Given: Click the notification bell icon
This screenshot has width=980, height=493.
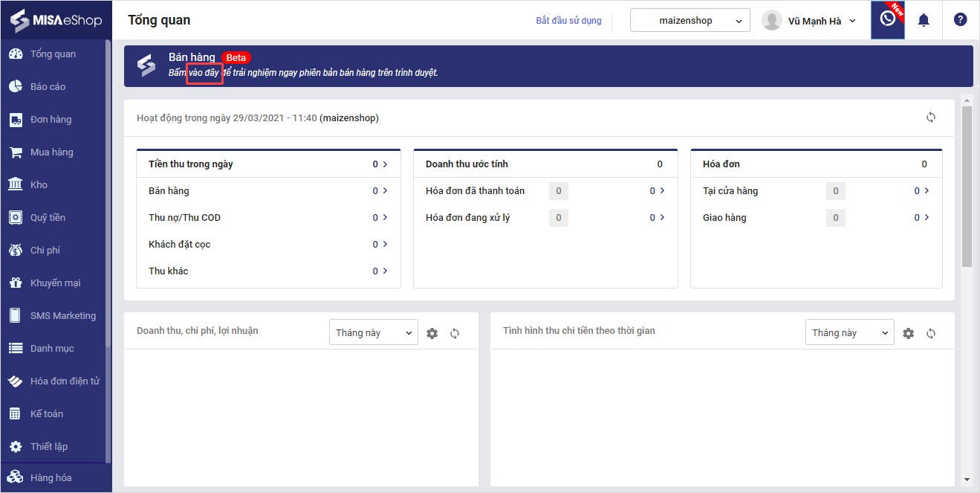Looking at the screenshot, I should pyautogui.click(x=924, y=20).
